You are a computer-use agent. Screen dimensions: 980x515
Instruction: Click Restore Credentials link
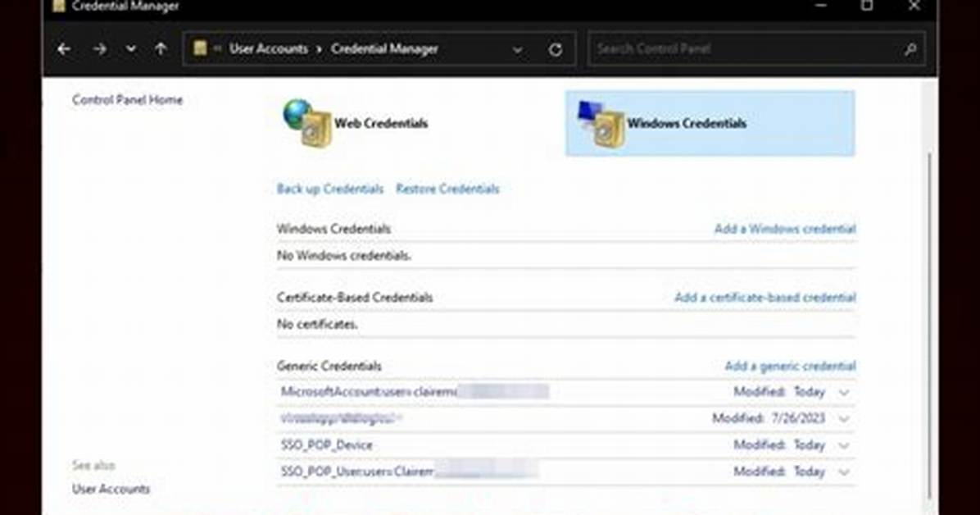pos(447,189)
